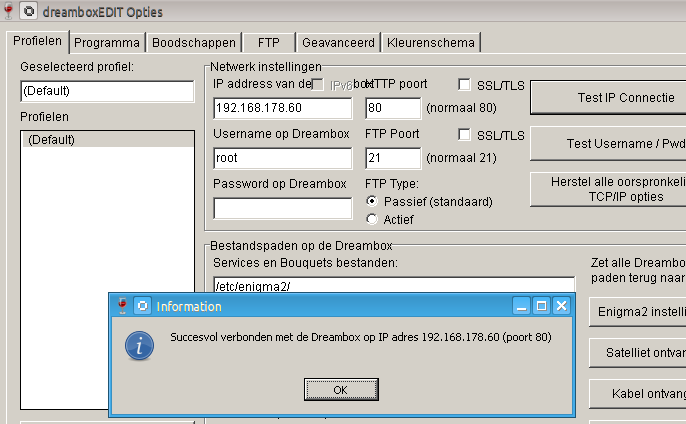
Task: Click the dreamboxEDIT app icon in main titlebar
Action: [x=28, y=11]
